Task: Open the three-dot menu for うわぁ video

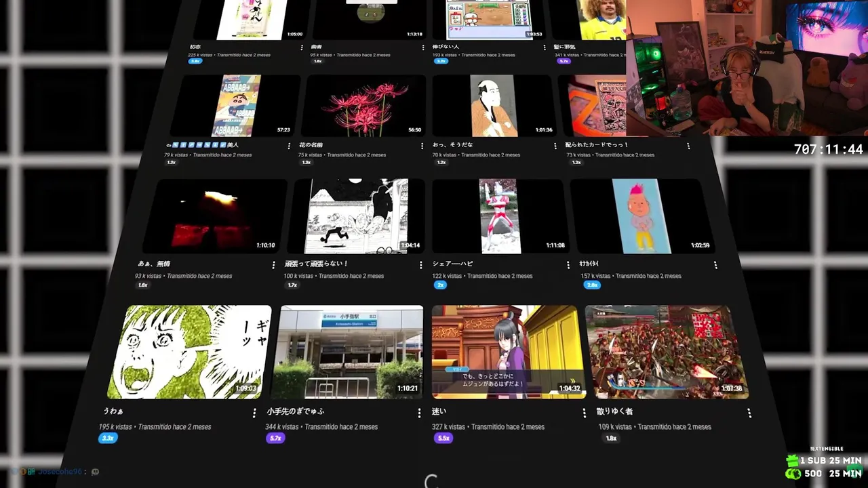Action: [255, 413]
